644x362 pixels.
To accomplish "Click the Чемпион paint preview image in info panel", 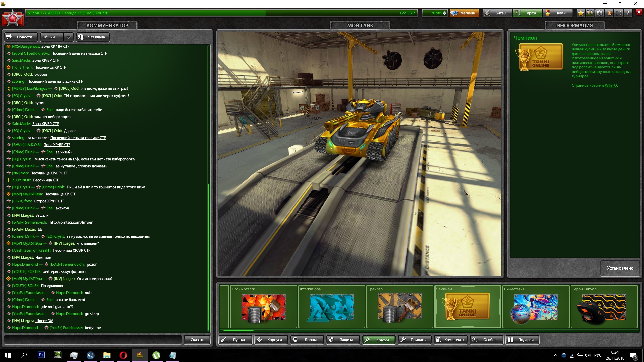I will (539, 57).
